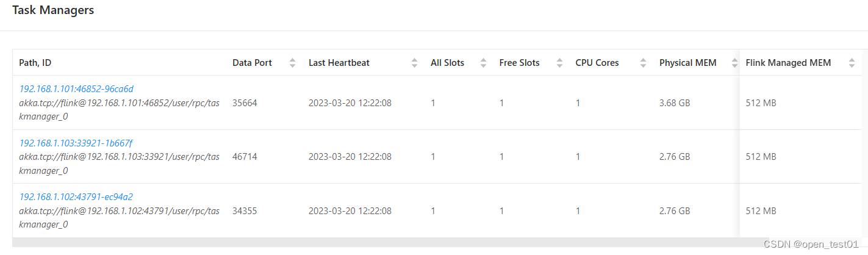Sort by Last Heartbeat column icon

pos(415,63)
